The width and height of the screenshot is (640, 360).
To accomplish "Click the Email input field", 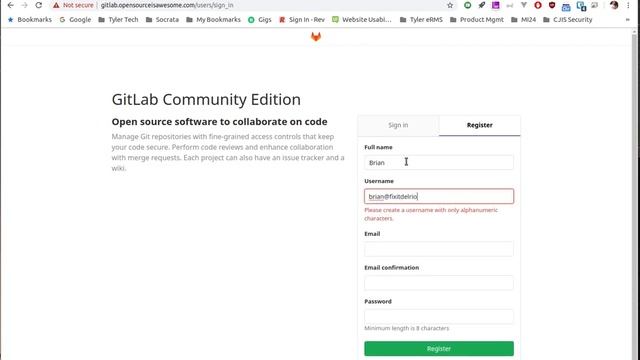I will [x=439, y=249].
